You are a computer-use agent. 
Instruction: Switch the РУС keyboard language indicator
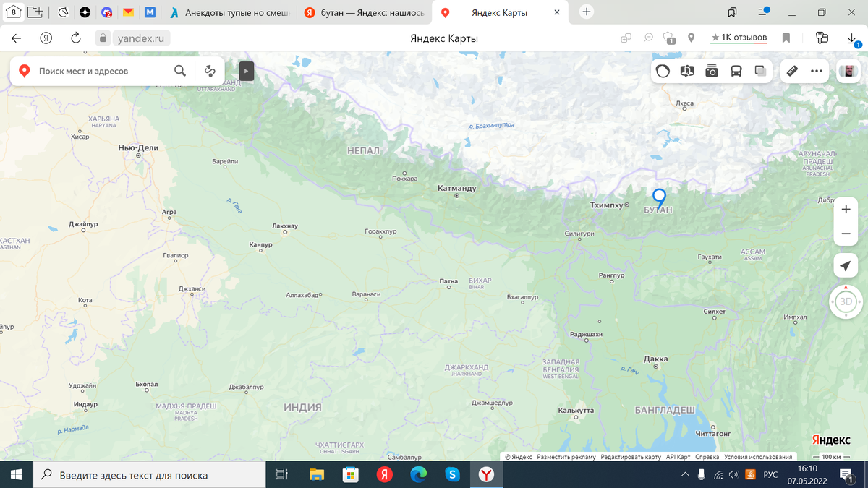pyautogui.click(x=771, y=474)
